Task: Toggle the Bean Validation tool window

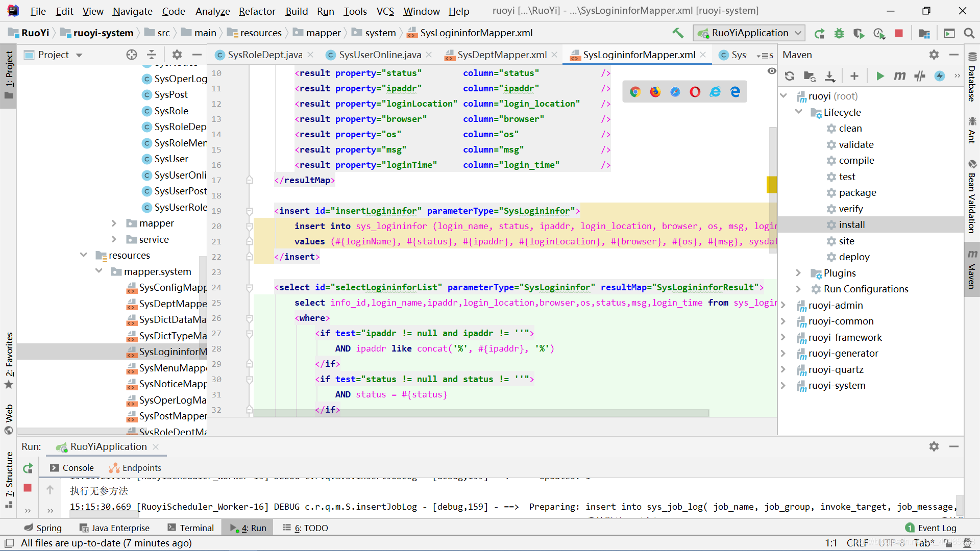Action: tap(972, 197)
